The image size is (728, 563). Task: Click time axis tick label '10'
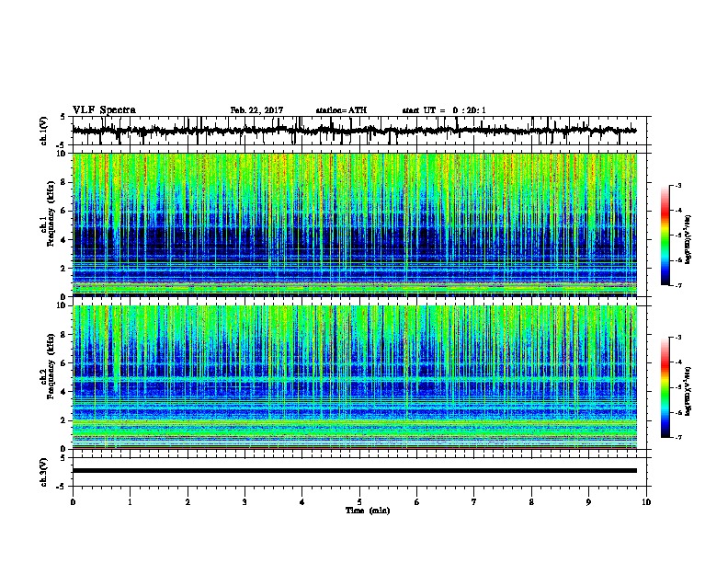[x=646, y=502]
